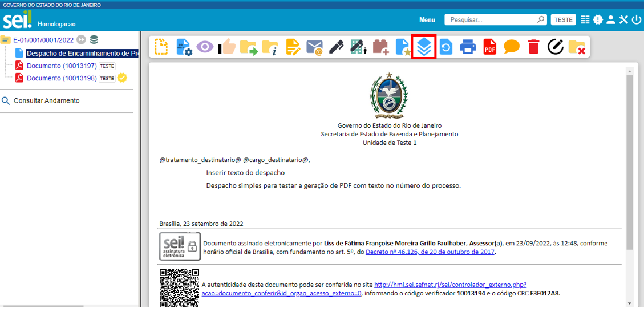Click the Consultar Andamento link
The width and height of the screenshot is (644, 312).
(46, 100)
